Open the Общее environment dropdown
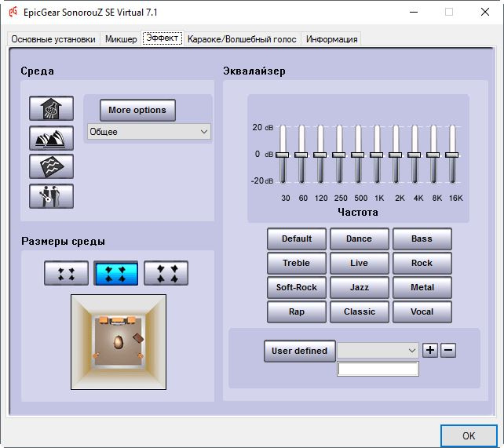 (149, 132)
